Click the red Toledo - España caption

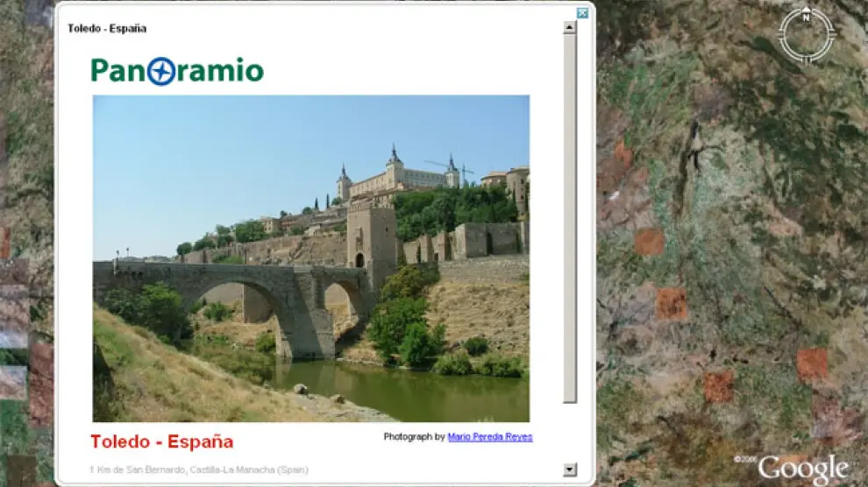(161, 441)
